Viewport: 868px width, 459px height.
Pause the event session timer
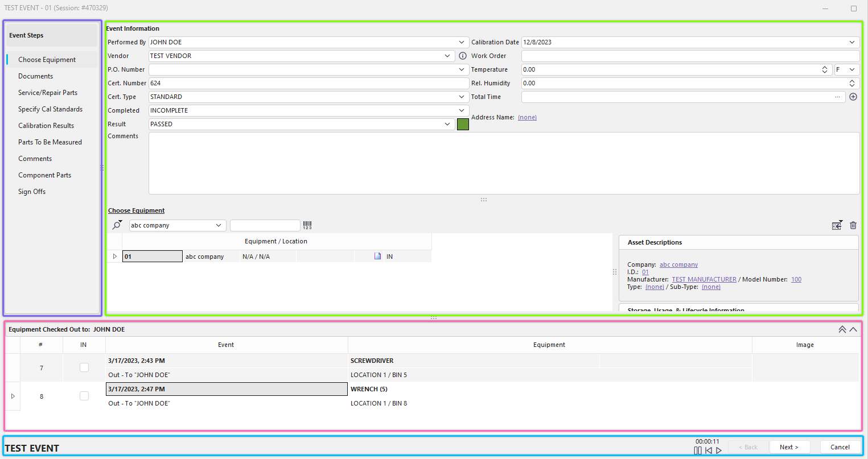698,450
